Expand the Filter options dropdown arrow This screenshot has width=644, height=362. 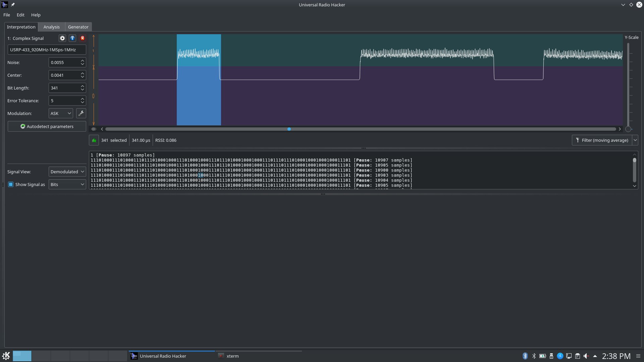(635, 140)
